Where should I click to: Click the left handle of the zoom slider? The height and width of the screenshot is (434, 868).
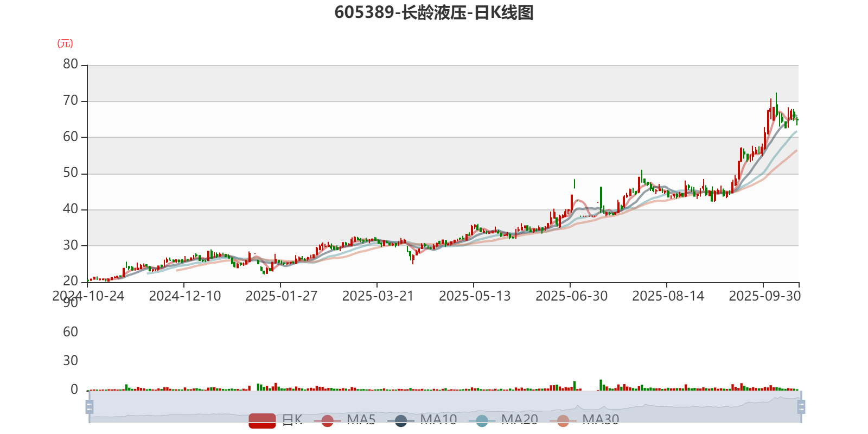pos(90,407)
